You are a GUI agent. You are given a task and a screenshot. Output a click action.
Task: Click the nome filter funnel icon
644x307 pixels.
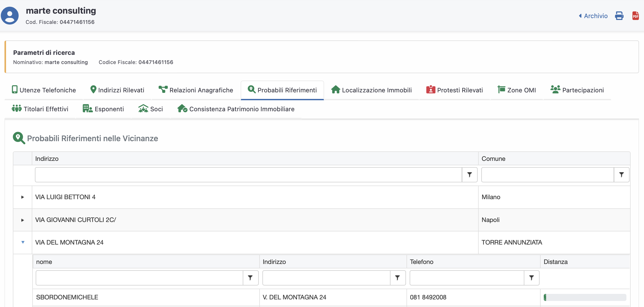[x=250, y=278]
